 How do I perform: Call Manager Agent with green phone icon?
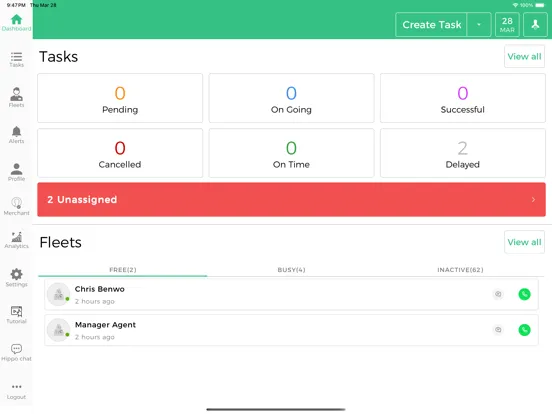(524, 330)
